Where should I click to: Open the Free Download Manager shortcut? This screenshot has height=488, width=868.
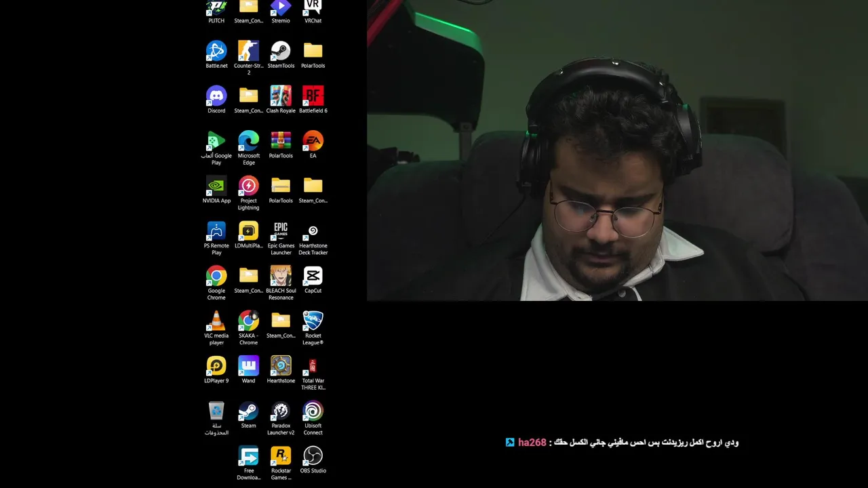tap(248, 463)
